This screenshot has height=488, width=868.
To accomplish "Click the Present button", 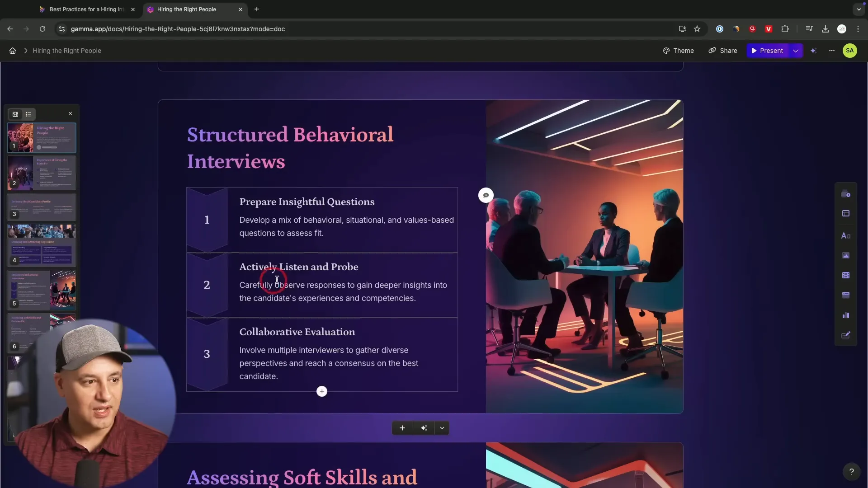I will (x=768, y=51).
